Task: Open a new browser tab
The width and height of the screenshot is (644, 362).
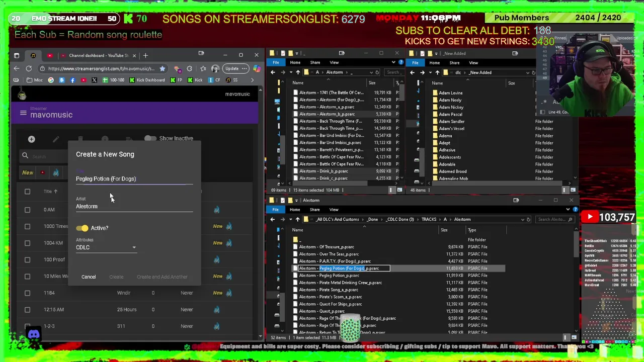Action: coord(145,55)
